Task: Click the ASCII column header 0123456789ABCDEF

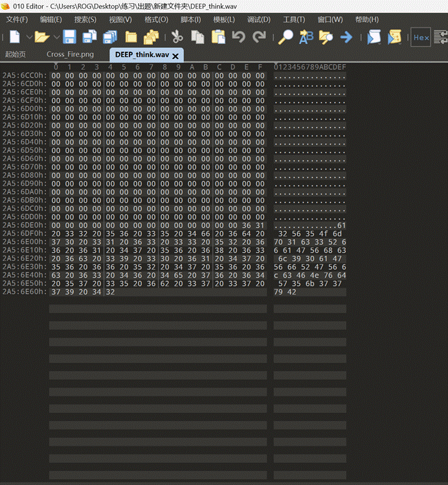Action: 310,67
